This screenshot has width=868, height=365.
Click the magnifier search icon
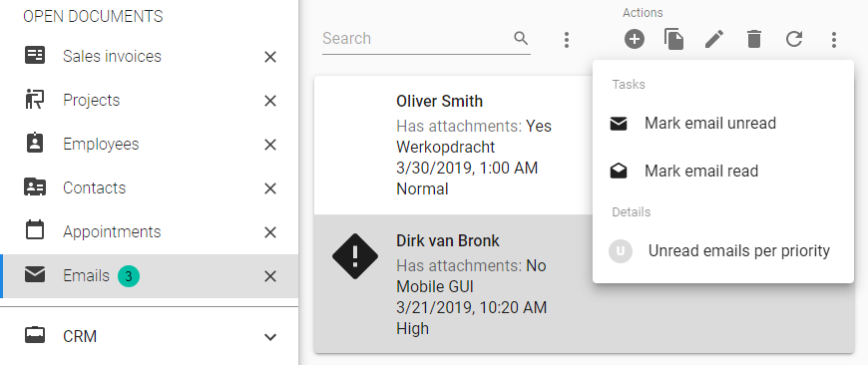point(521,38)
